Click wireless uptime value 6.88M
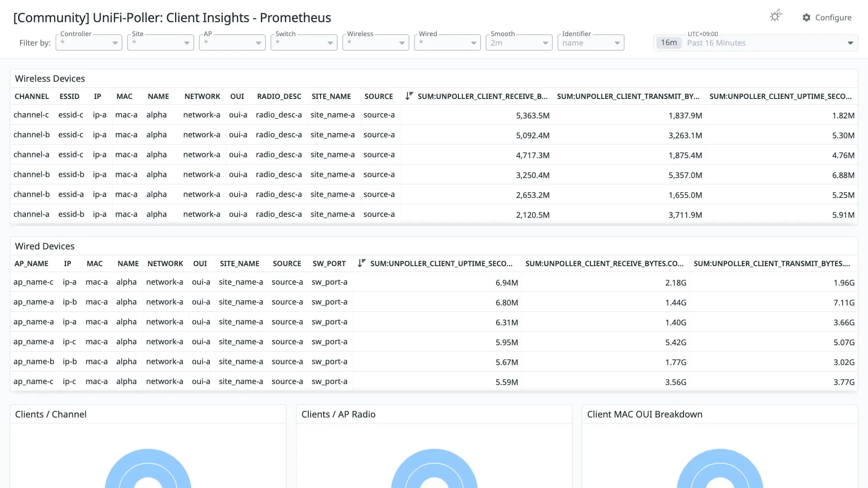This screenshot has width=868, height=488. coord(843,175)
